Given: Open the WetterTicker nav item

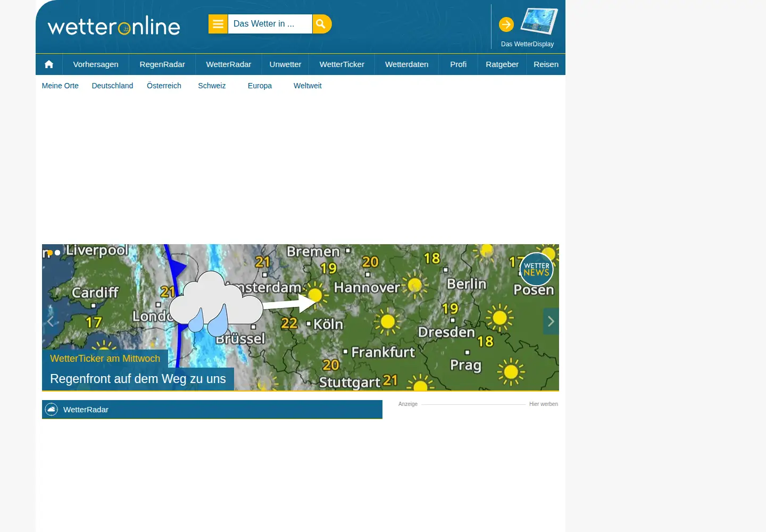Looking at the screenshot, I should click(342, 64).
